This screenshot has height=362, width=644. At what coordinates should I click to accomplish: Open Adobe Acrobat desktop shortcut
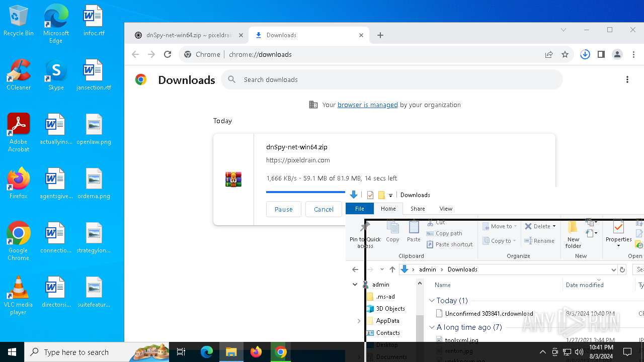pyautogui.click(x=19, y=133)
